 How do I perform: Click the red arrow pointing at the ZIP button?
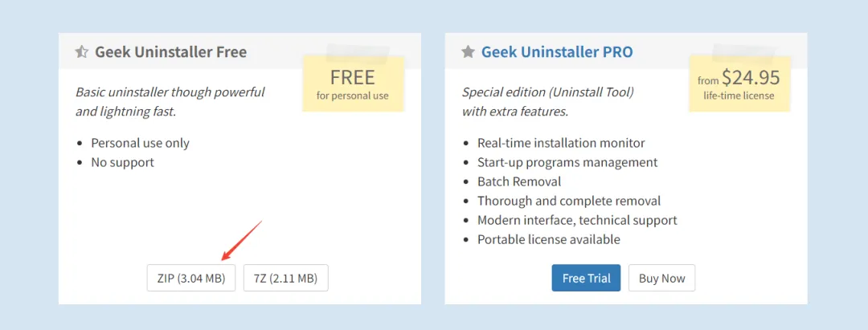coord(241,240)
